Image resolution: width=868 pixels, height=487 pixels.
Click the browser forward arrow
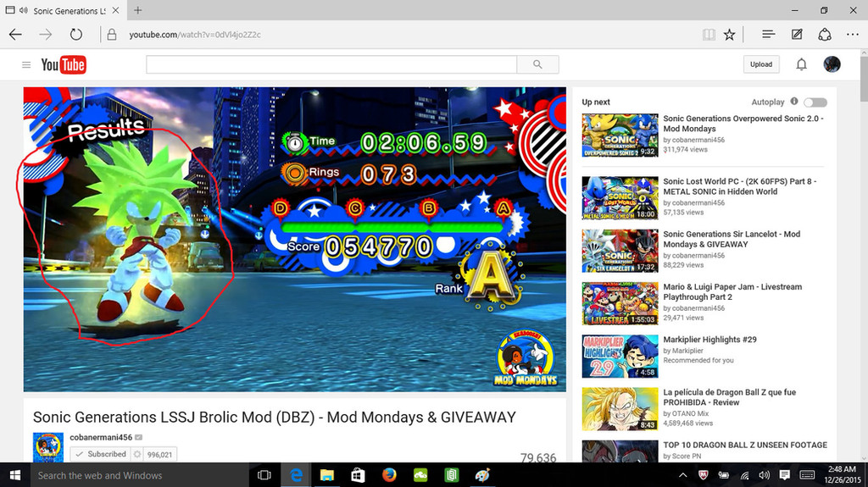(x=46, y=35)
